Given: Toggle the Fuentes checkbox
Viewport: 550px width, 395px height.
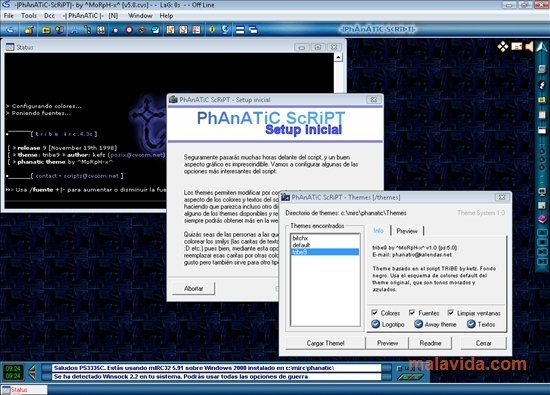Looking at the screenshot, I should pos(412,313).
